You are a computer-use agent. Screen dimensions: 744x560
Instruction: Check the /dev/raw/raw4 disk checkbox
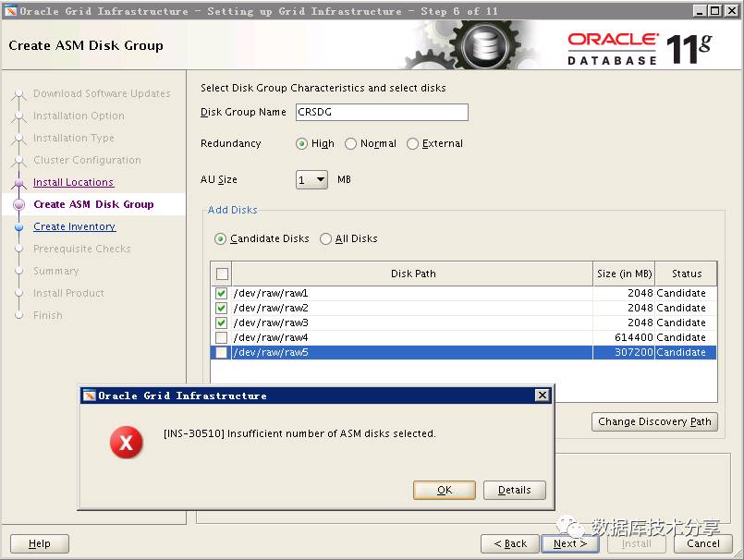coord(222,338)
